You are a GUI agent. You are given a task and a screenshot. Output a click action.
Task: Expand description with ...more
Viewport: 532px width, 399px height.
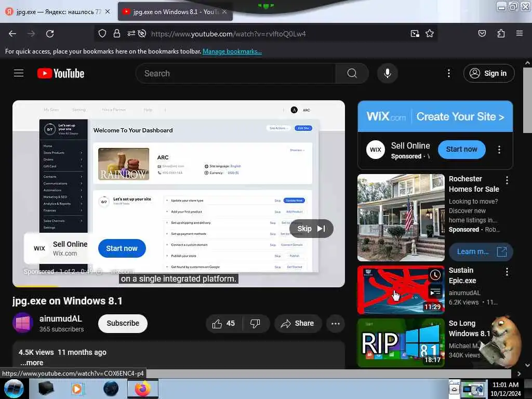(x=32, y=363)
